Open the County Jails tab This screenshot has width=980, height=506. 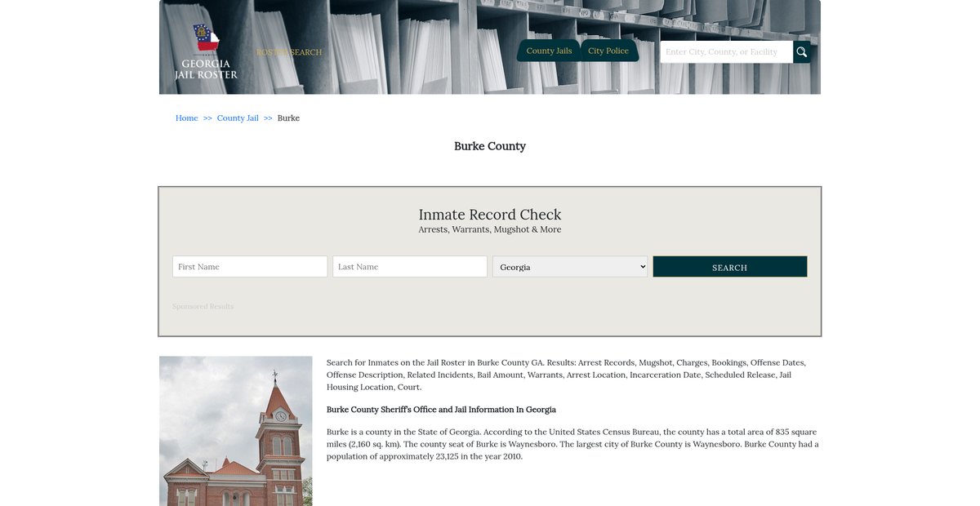[549, 51]
